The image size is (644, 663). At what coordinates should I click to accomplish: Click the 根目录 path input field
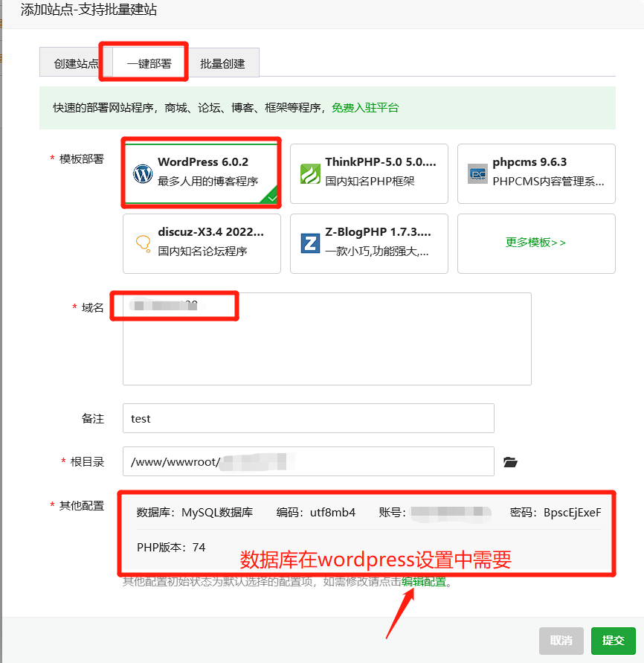click(309, 461)
